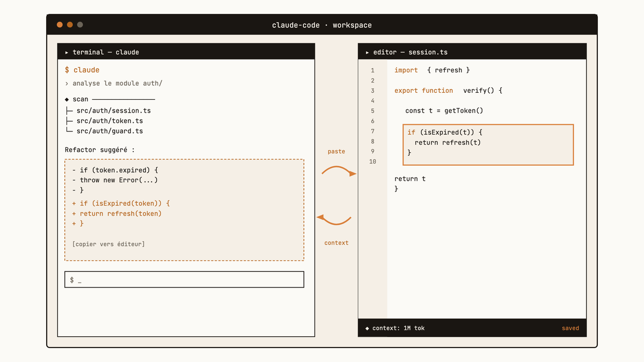This screenshot has height=362, width=644.
Task: Select the removed closing brace line '- }'
Action: point(78,190)
